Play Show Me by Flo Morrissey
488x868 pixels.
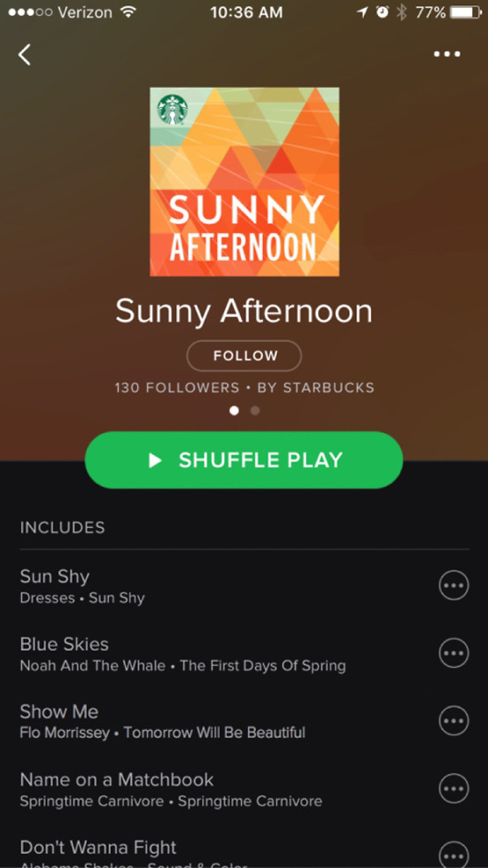221,721
